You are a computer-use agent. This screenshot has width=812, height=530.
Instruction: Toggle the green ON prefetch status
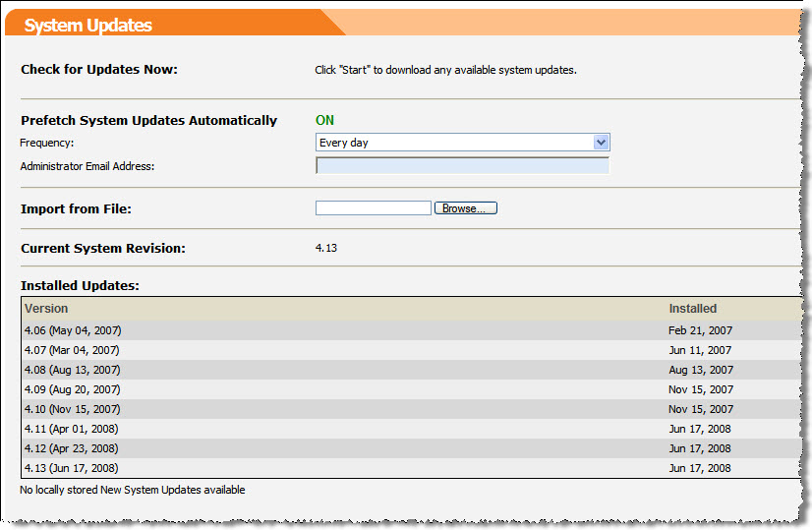[324, 120]
